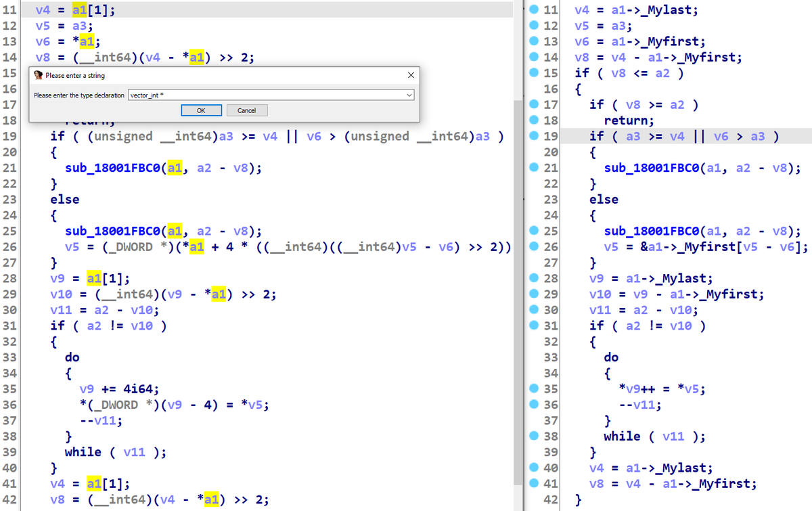The width and height of the screenshot is (812, 511).
Task: Click 'while ( v11 );' in left pane
Action: tap(116, 452)
